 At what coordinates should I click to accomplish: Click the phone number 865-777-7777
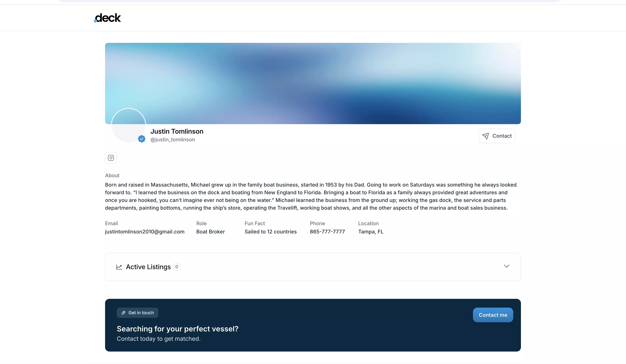tap(327, 232)
